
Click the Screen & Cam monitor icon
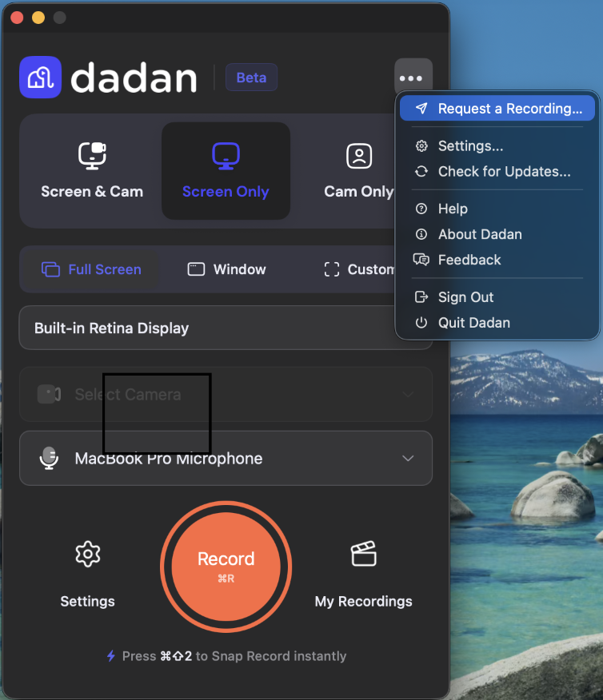(x=92, y=156)
